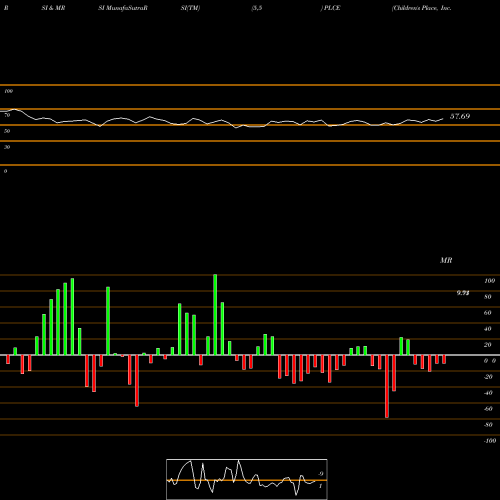Select the tallest green MR histogram bar
Viewport: 500px width, 500px height.
coord(215,315)
